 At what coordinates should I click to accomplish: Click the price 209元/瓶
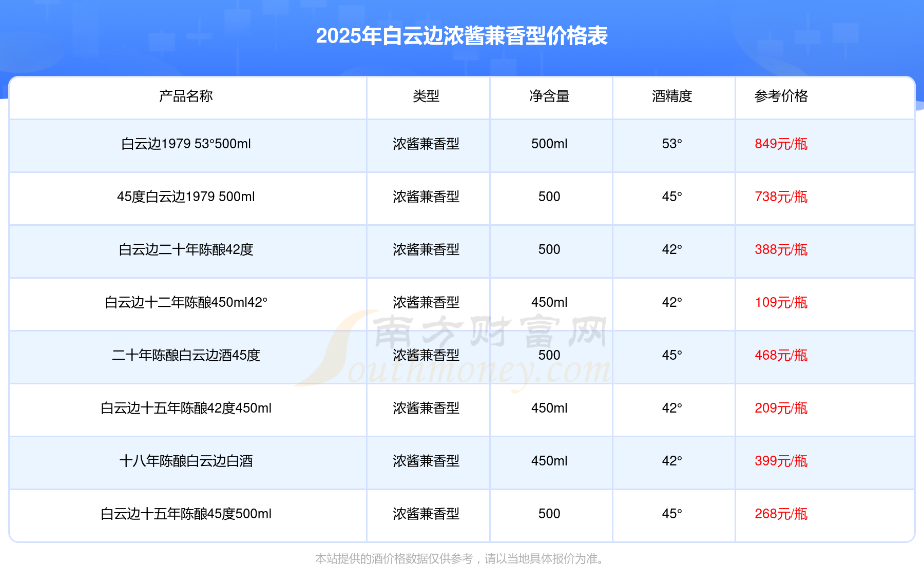(x=781, y=408)
